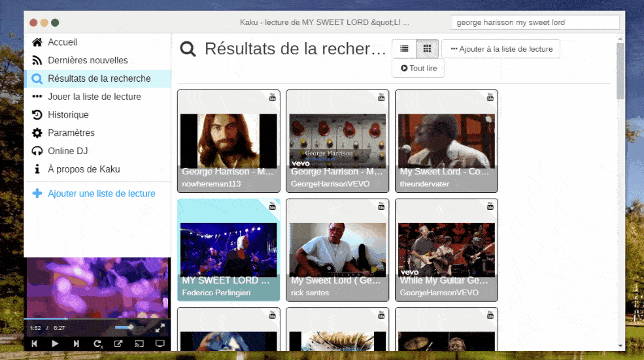Click the home icon beside Accueil

37,42
